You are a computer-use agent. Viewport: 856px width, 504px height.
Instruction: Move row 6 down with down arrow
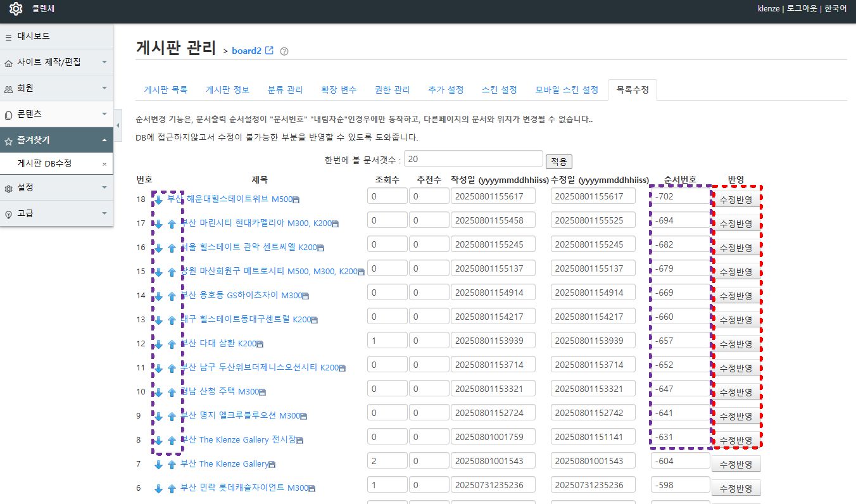click(x=159, y=488)
